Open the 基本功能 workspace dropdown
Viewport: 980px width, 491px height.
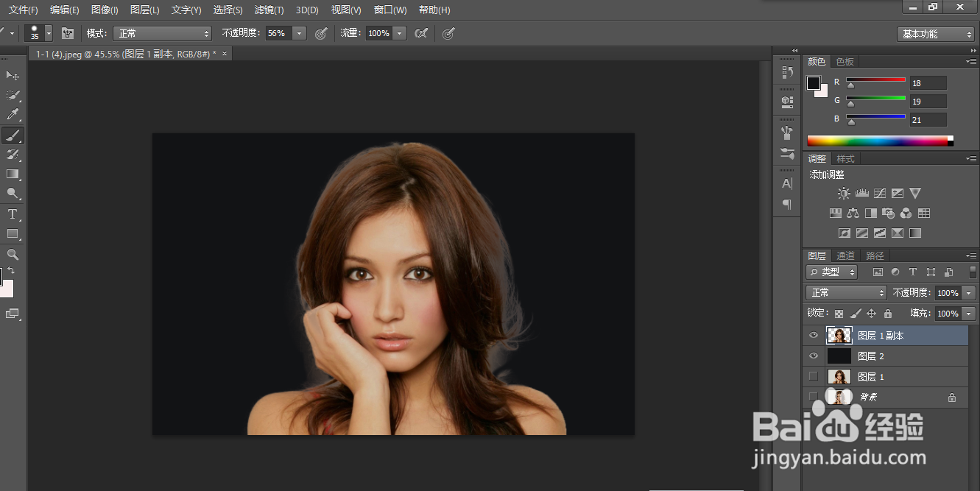click(936, 34)
